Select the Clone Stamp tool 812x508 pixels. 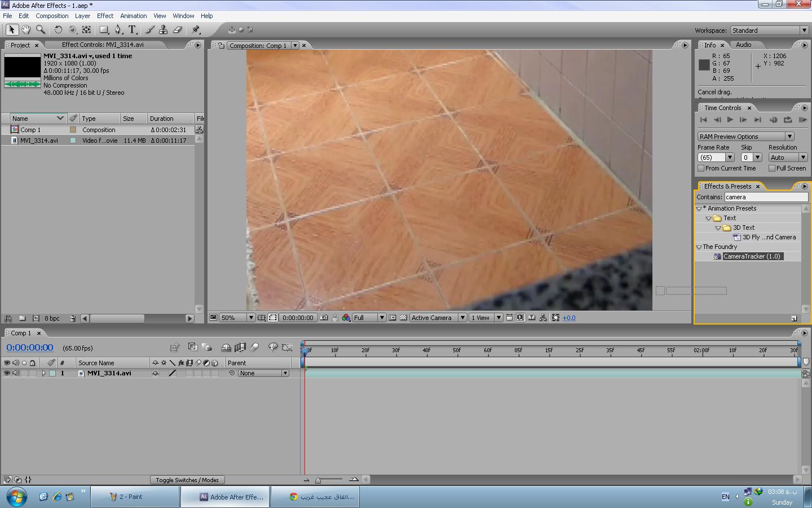164,30
